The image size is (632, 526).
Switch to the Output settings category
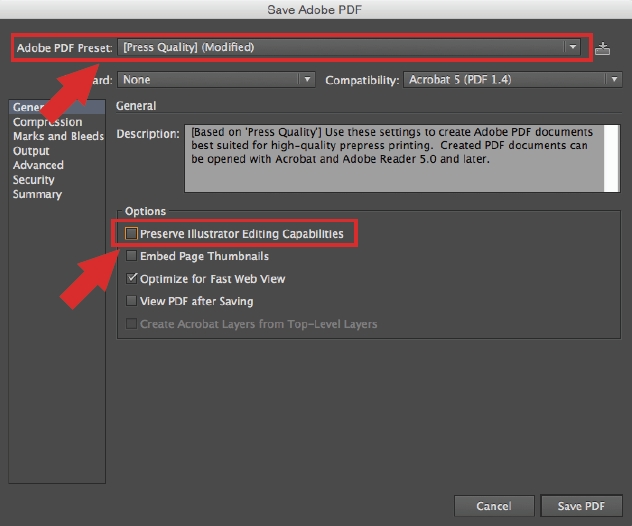[x=31, y=151]
